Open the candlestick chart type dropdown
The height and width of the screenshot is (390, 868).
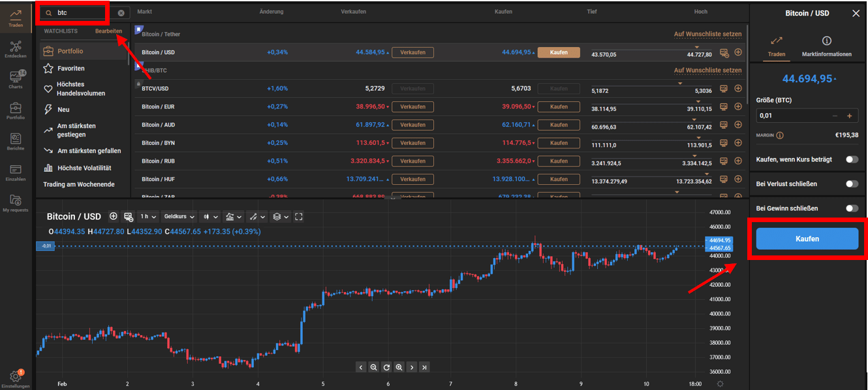coord(210,216)
